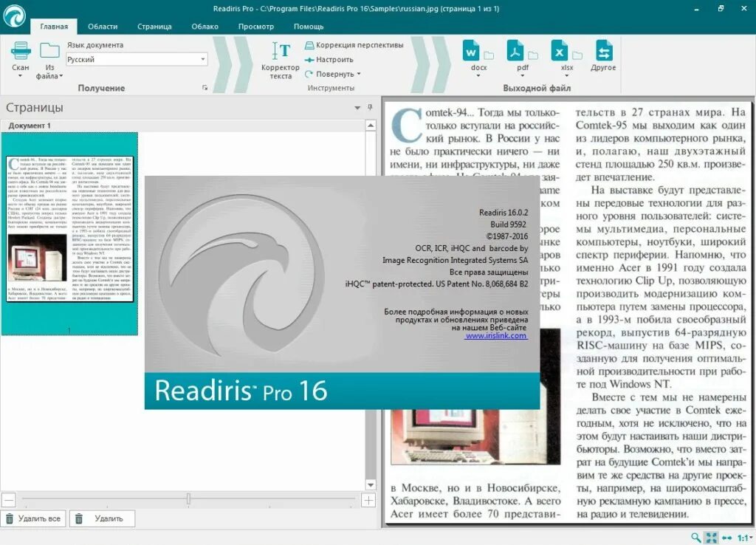This screenshot has height=545, width=756.
Task: Open Получение group dialog launcher
Action: pyautogui.click(x=205, y=88)
